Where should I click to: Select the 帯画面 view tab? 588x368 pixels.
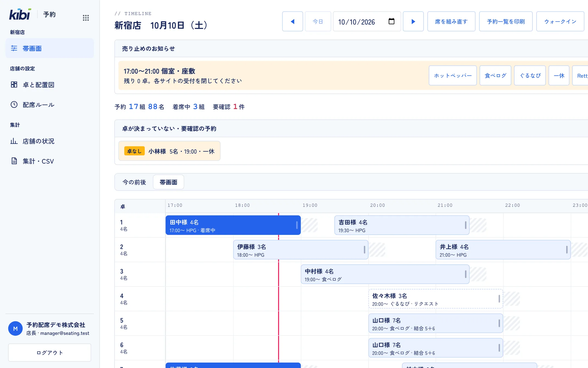pyautogui.click(x=169, y=182)
